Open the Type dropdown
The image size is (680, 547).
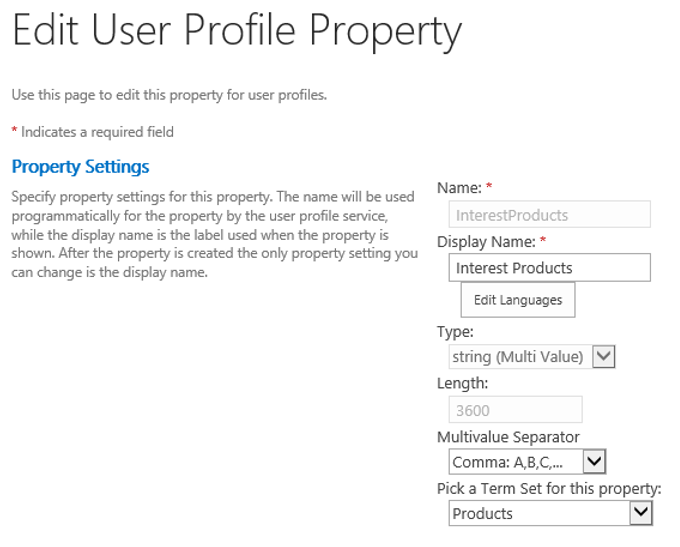tap(603, 356)
